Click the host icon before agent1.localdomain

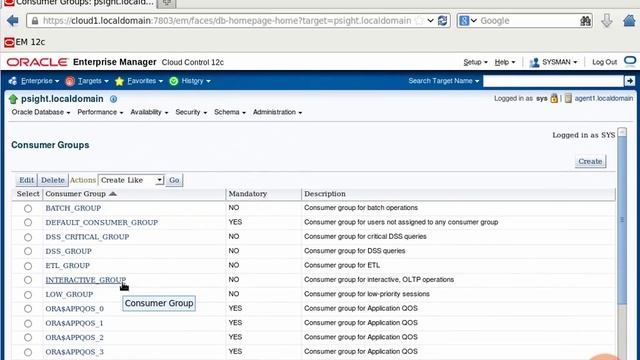pos(568,98)
